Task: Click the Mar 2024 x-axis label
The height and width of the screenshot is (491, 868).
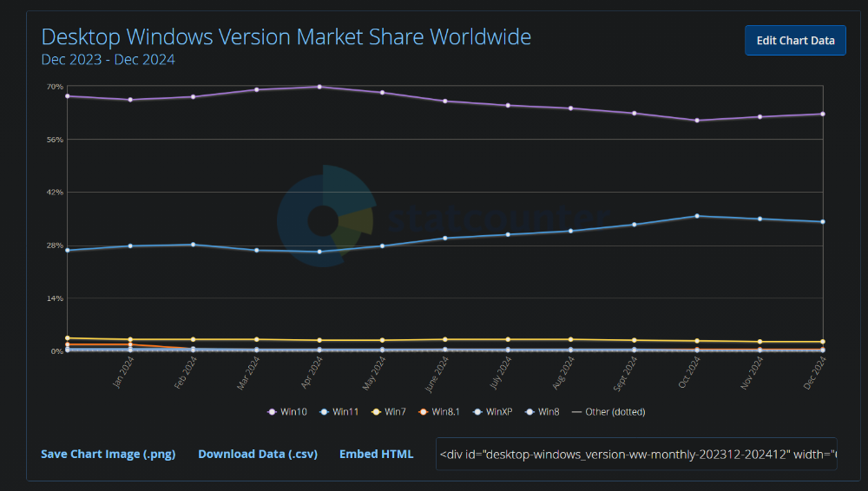Action: (x=248, y=373)
